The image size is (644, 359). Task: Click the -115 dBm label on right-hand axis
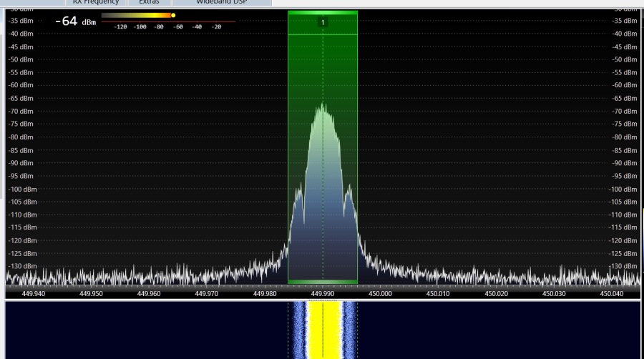click(623, 227)
